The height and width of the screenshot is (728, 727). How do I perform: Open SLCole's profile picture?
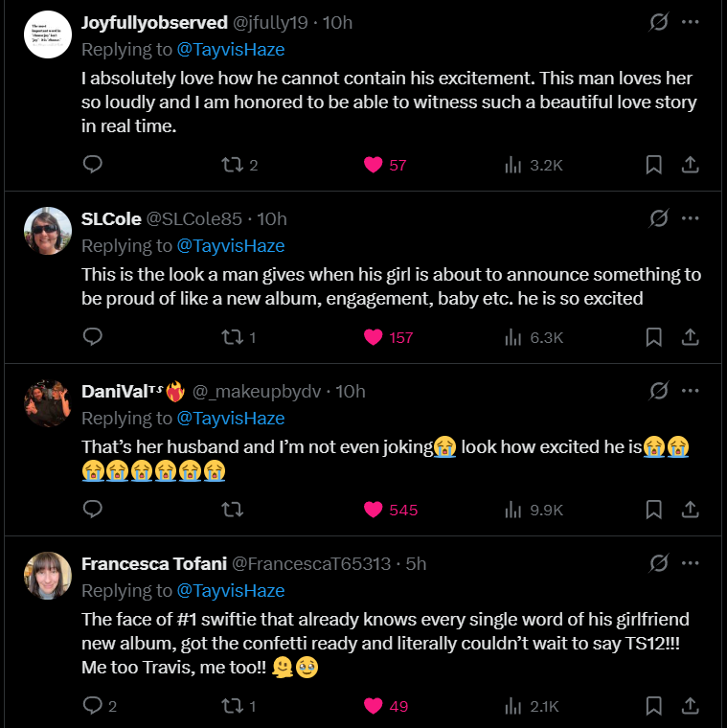tap(48, 231)
